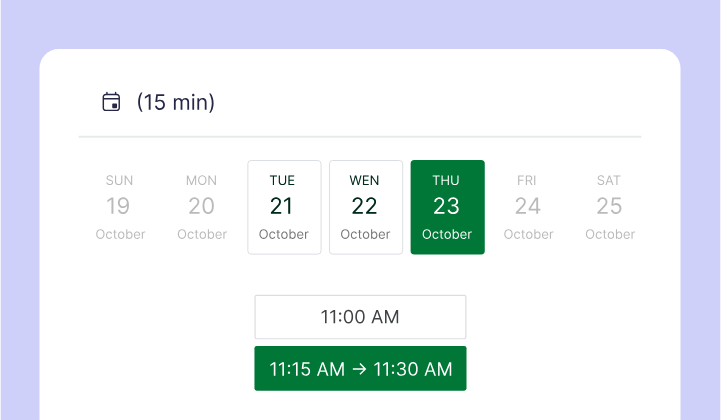Click the SAT weekday label

pos(609,181)
